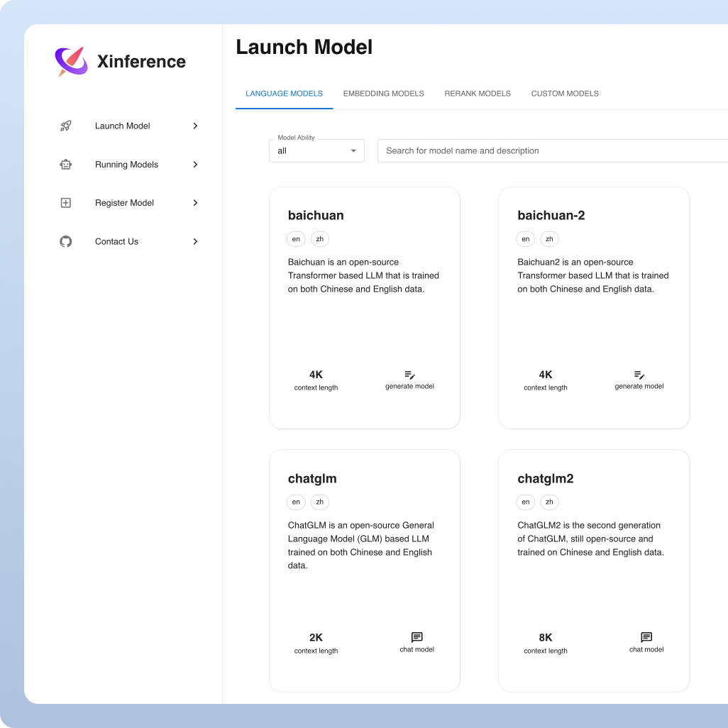The width and height of the screenshot is (728, 728).
Task: Click the en tag on baichuan-2 card
Action: click(526, 239)
